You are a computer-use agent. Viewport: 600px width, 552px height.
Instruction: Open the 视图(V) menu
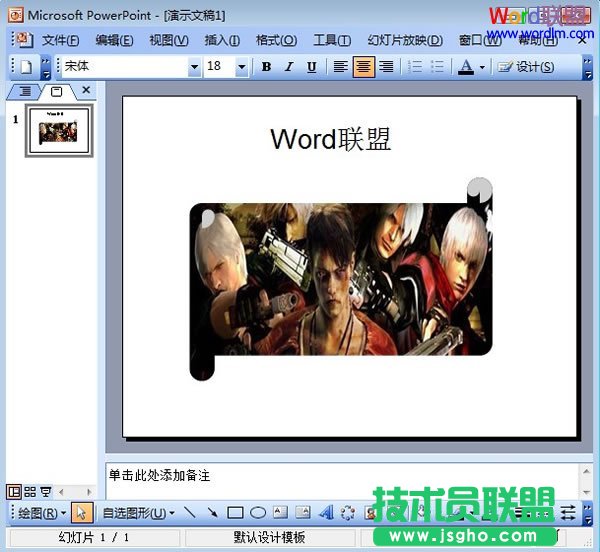click(169, 40)
